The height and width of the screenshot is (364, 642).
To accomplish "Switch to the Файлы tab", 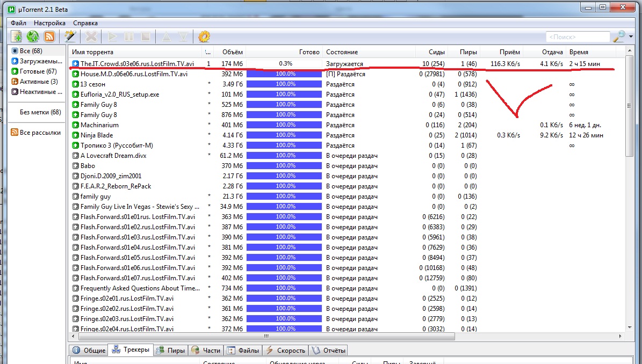I will [243, 351].
